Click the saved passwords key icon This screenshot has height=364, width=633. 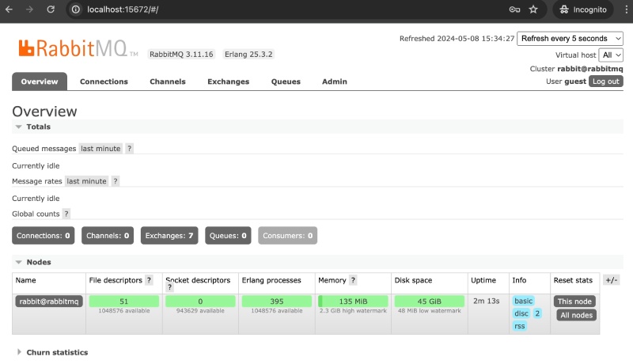pos(514,9)
